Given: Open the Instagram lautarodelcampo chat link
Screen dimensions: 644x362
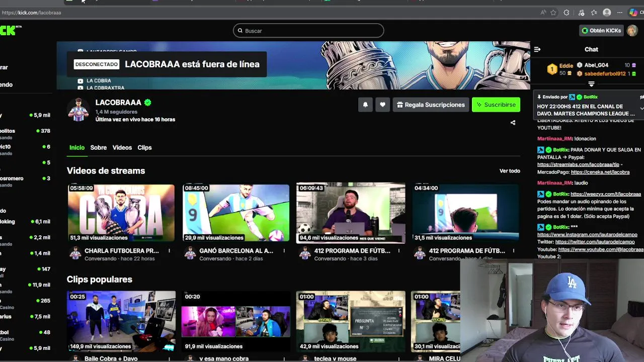Looking at the screenshot, I should pos(587,235).
